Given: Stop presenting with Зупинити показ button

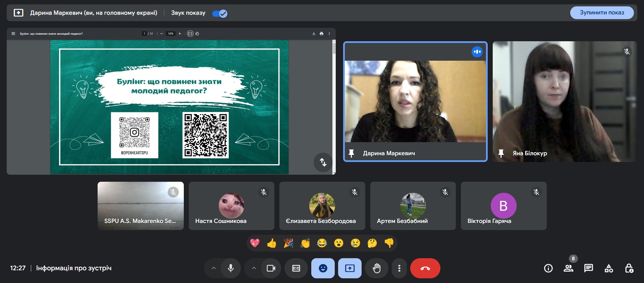Looking at the screenshot, I should click(x=602, y=13).
